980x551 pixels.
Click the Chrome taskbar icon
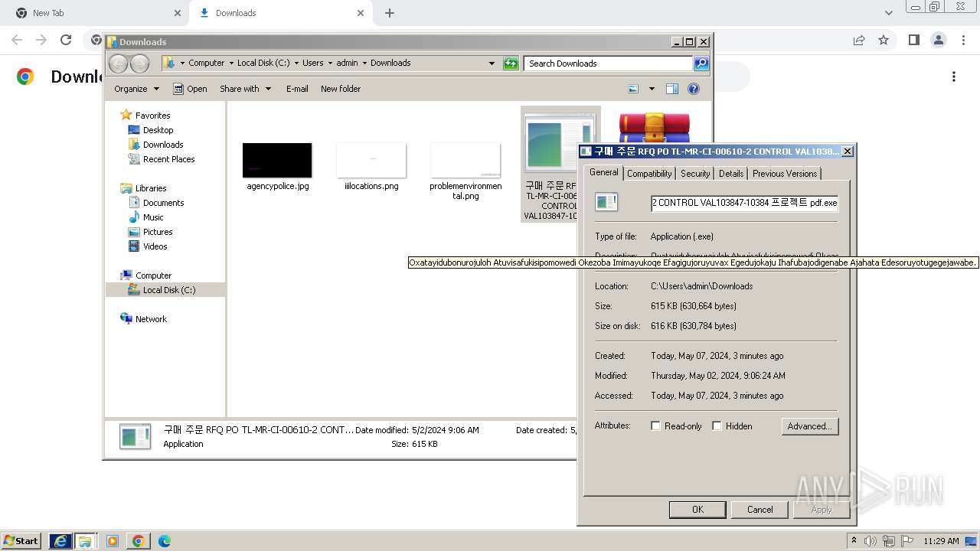[x=139, y=541]
